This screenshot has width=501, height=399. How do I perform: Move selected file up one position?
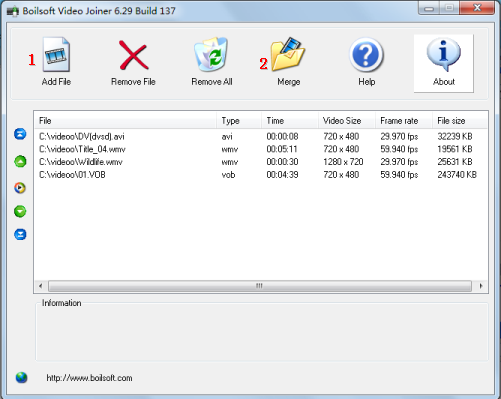[x=20, y=161]
